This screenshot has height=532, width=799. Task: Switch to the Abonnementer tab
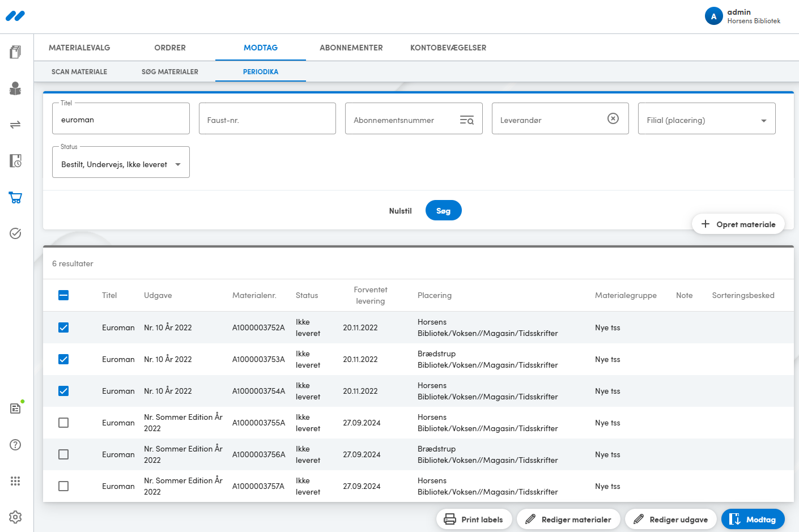pos(351,48)
